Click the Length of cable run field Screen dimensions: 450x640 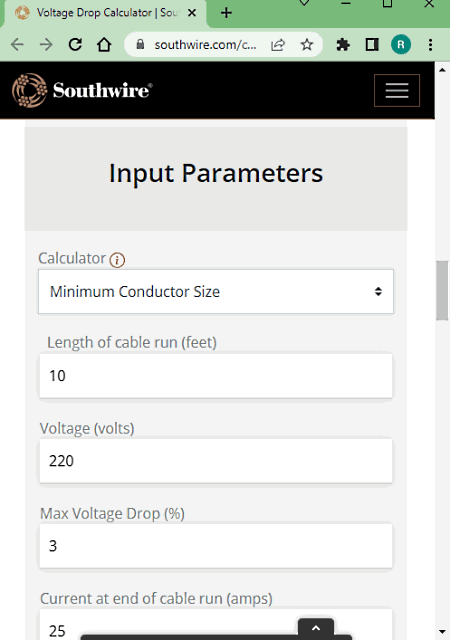(x=216, y=376)
